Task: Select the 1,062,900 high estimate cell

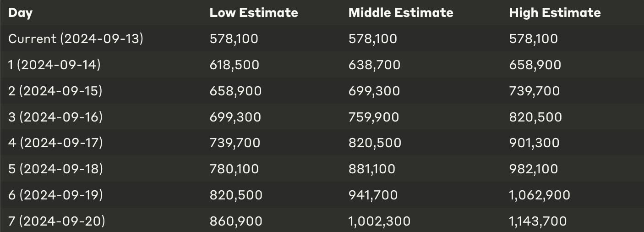Action: (540, 196)
